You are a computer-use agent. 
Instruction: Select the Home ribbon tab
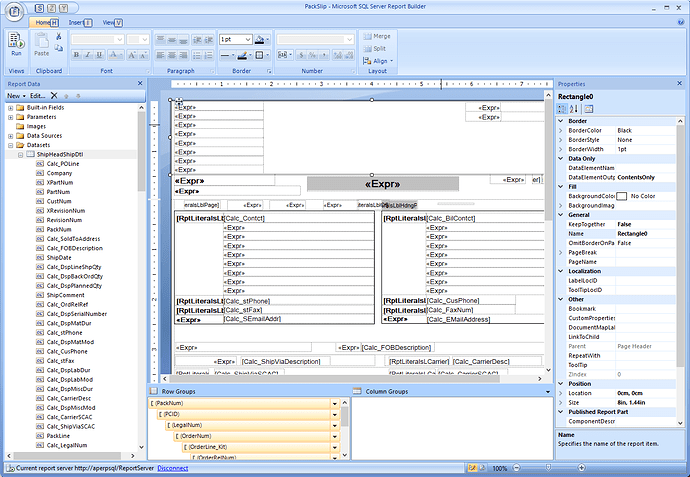click(x=45, y=22)
